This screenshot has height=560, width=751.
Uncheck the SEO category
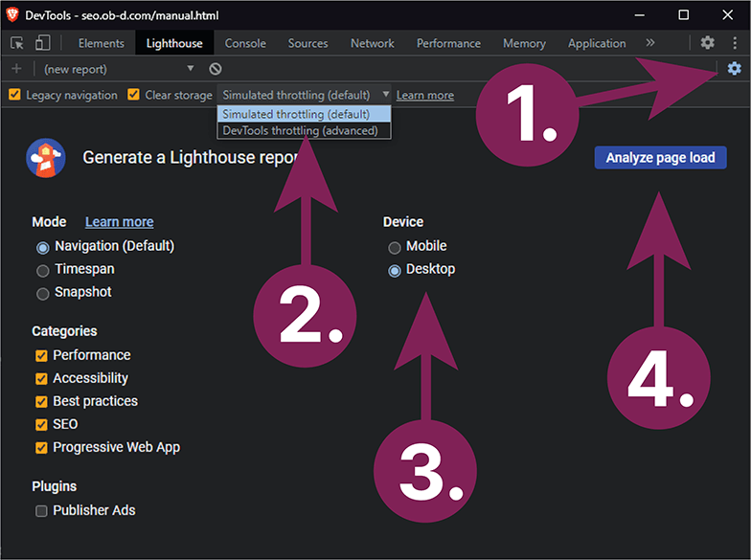[x=42, y=425]
